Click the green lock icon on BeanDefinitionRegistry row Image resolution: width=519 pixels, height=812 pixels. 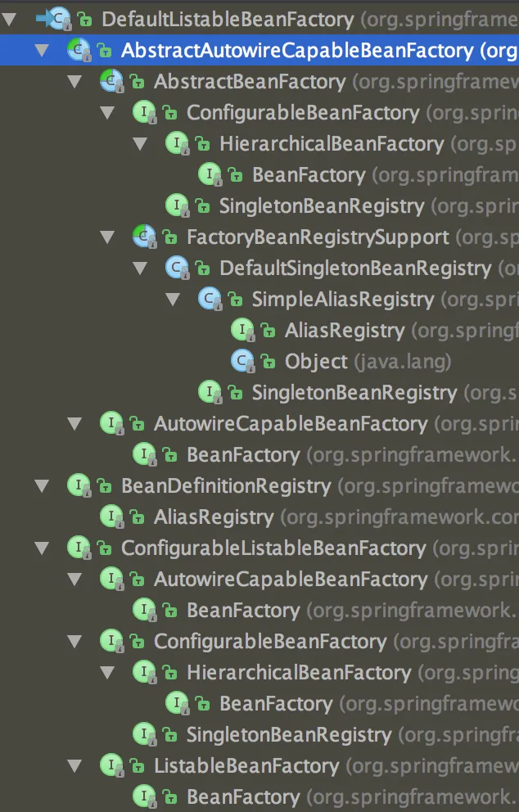tap(104, 486)
